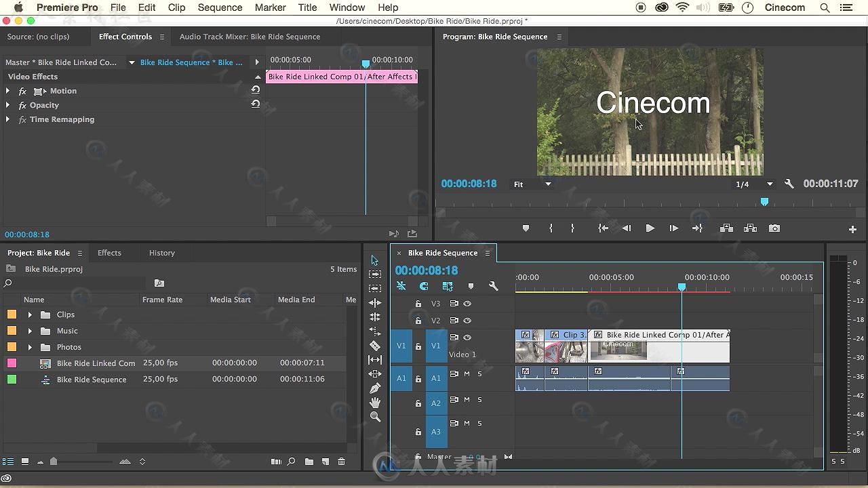The height and width of the screenshot is (488, 868).
Task: Switch Project panel to icon view
Action: click(x=25, y=462)
